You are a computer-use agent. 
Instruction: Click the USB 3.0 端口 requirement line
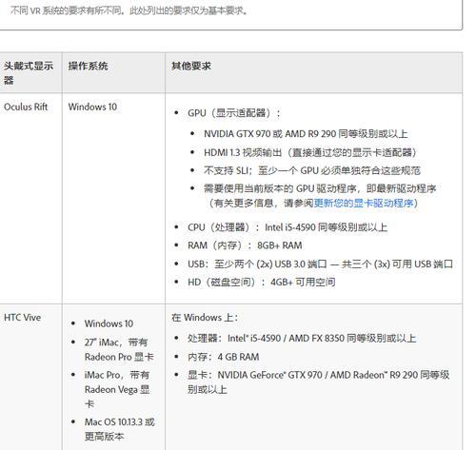click(320, 264)
